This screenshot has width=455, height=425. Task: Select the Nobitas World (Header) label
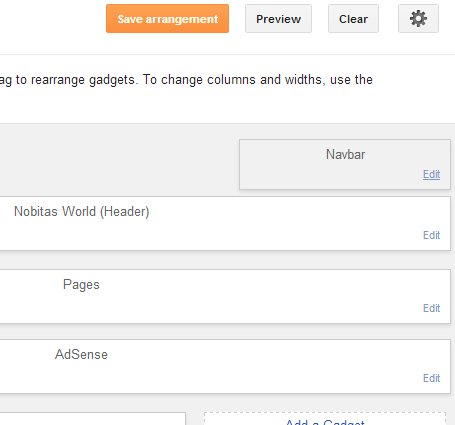click(82, 212)
